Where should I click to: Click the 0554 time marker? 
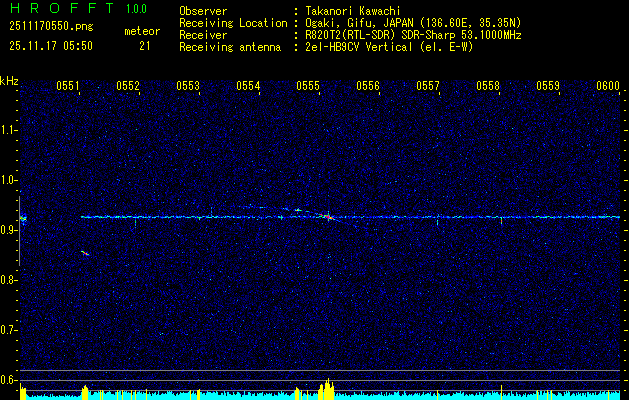pos(248,85)
